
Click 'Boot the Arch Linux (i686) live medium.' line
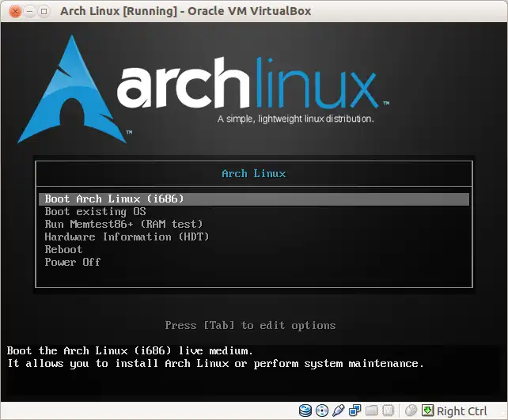click(x=130, y=350)
